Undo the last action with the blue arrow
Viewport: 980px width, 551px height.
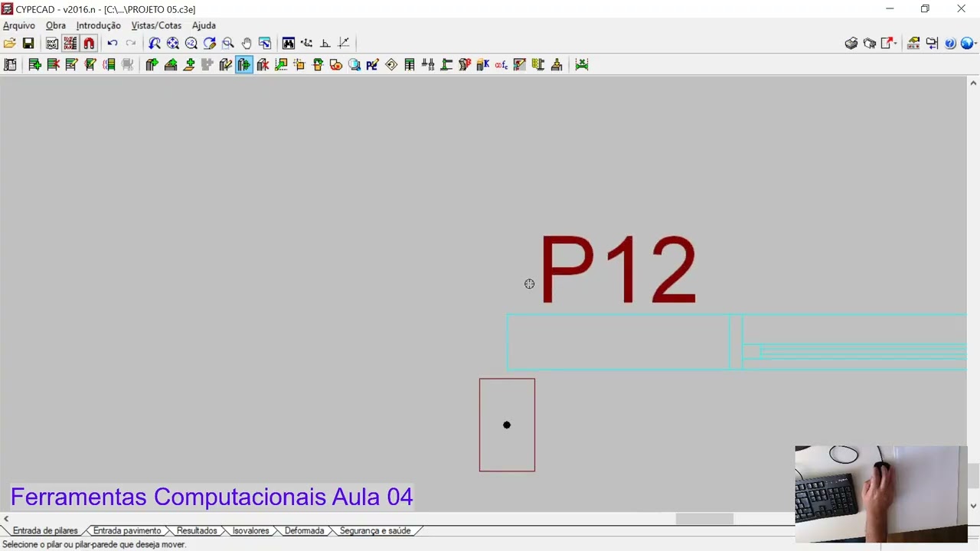click(x=113, y=44)
